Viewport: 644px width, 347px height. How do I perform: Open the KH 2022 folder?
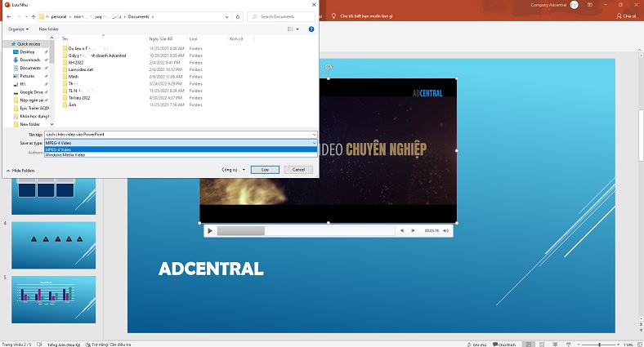point(76,61)
